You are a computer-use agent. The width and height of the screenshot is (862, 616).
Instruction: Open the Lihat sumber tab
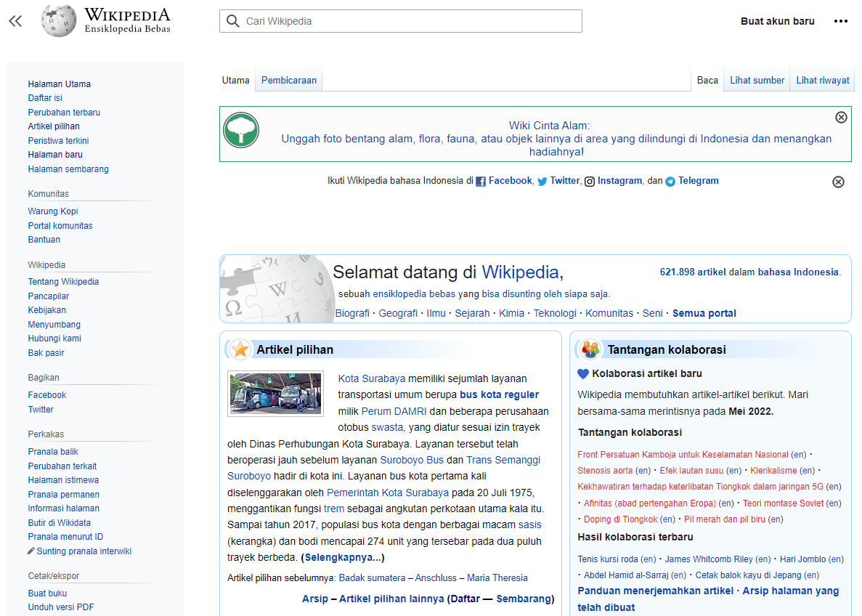[x=757, y=81]
